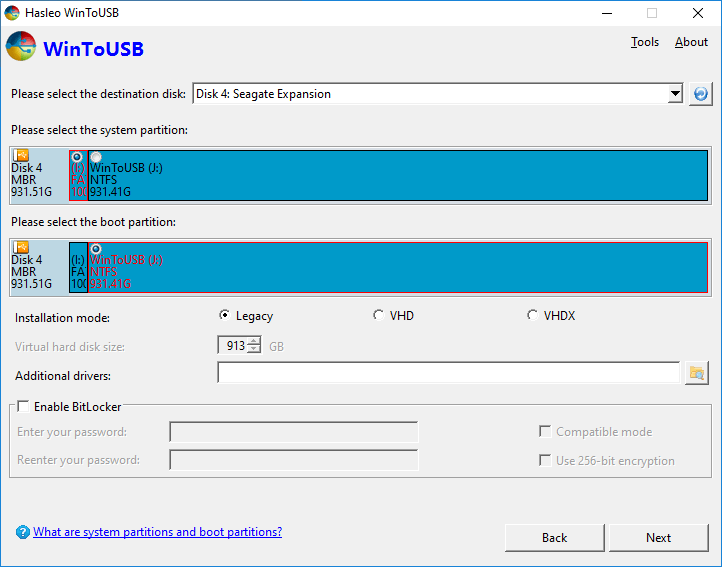Screen dimensions: 722x567
Task: Enable the BitLocker checkbox
Action: pyautogui.click(x=23, y=407)
